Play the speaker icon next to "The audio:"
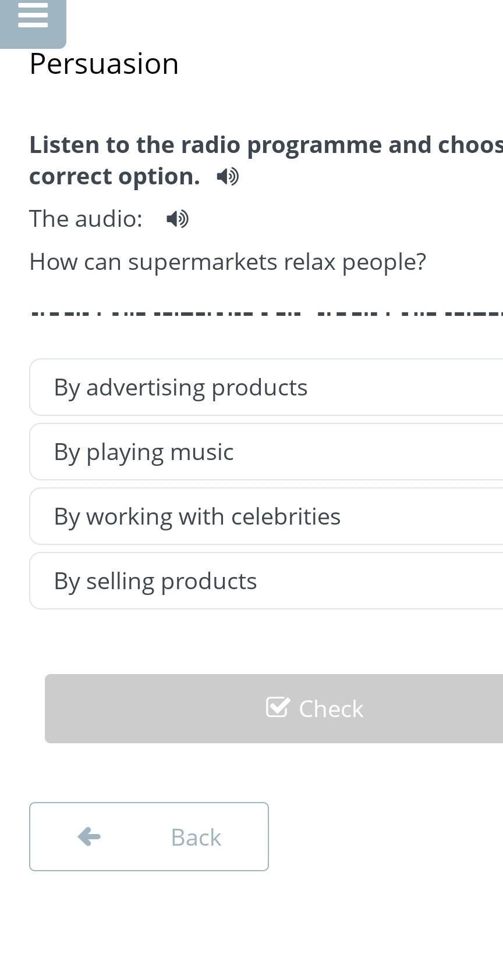Image resolution: width=503 pixels, height=980 pixels. (178, 219)
